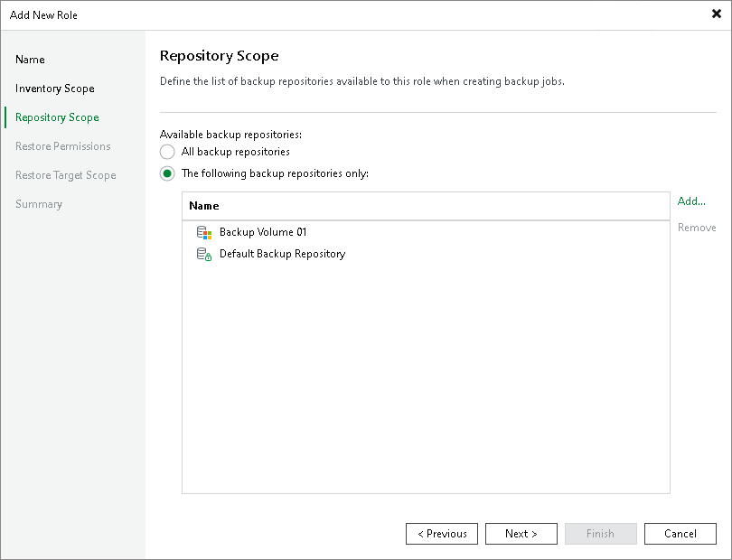Screen dimensions: 732x560
Task: Close the Add New Role dialog
Action: (716, 14)
